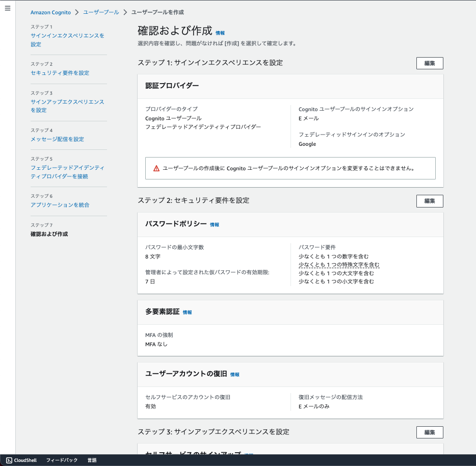Image resolution: width=476 pixels, height=466 pixels.
Task: Click the E メールのみ delivery value
Action: click(314, 406)
